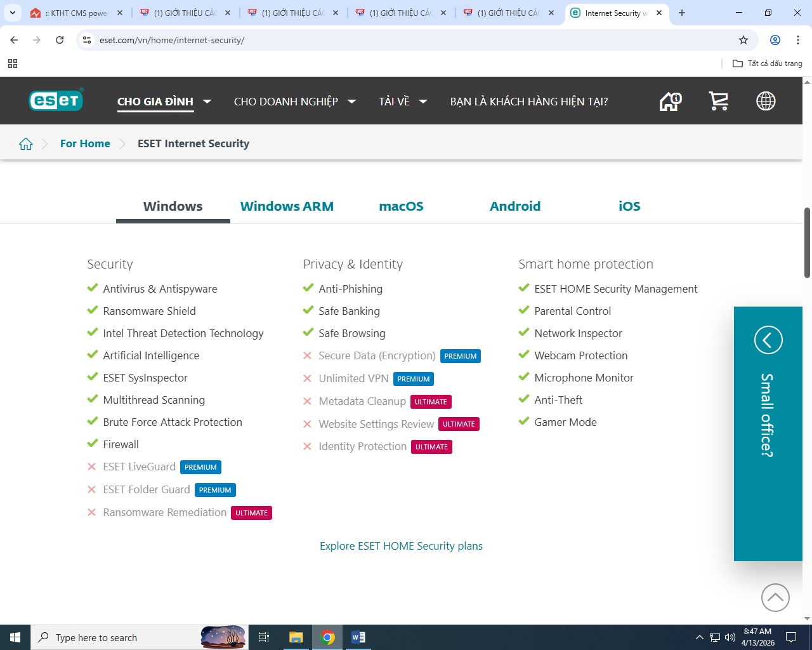Click the taskbar clock showing 8:47 AM
This screenshot has height=650, width=812.
(758, 637)
